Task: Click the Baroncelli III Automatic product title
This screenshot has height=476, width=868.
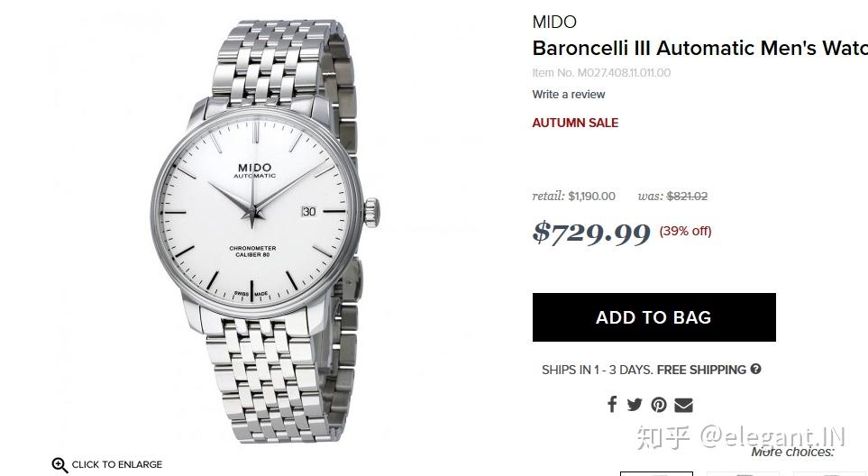Action: click(x=699, y=48)
